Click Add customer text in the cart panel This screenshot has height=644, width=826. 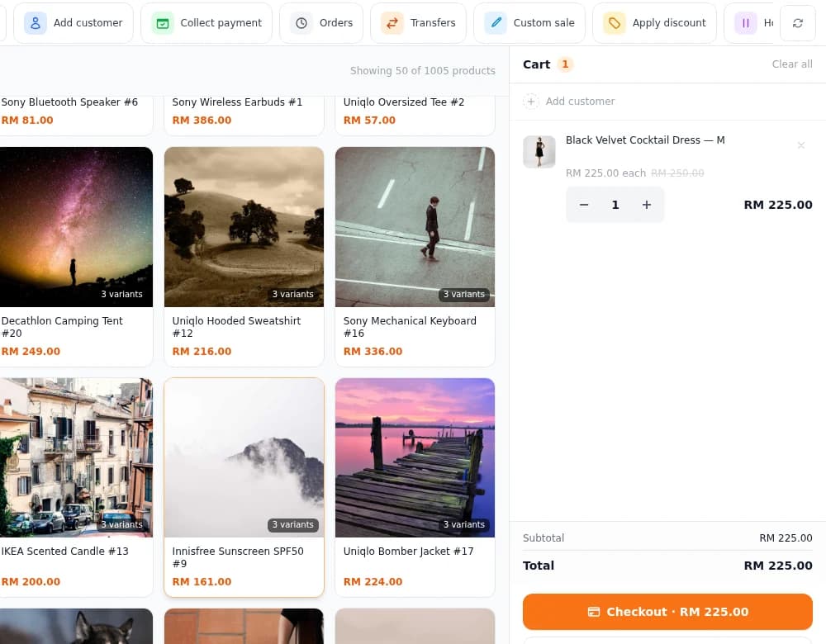pyautogui.click(x=580, y=101)
